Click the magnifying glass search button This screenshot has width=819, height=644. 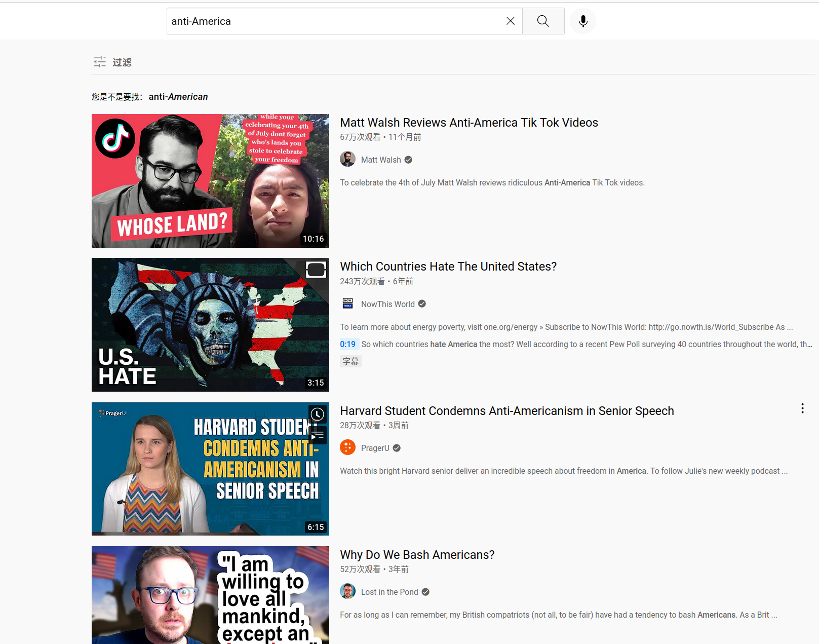pyautogui.click(x=543, y=21)
